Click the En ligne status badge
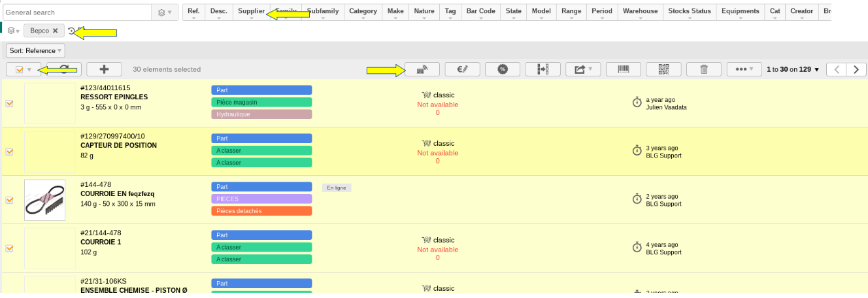The height and width of the screenshot is (298, 868). click(336, 188)
